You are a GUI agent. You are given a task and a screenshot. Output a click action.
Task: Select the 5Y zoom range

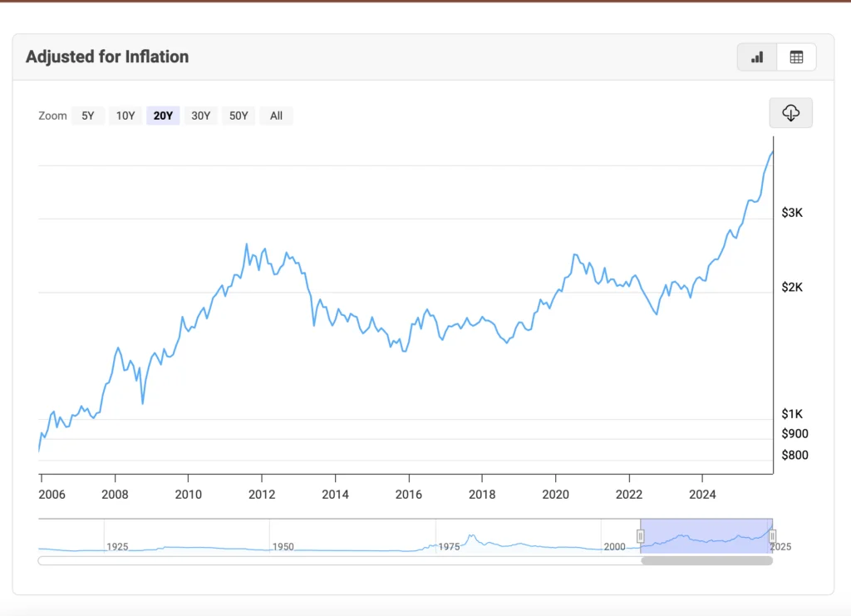[88, 116]
